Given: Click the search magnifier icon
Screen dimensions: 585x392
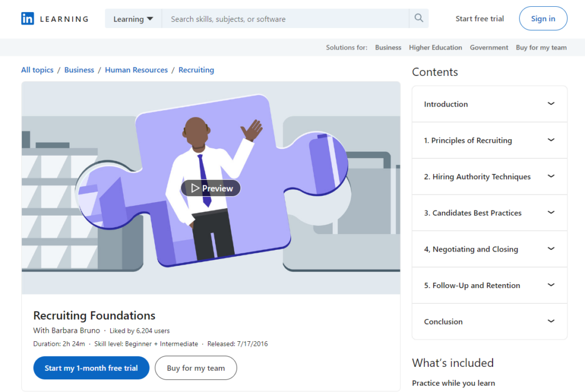Looking at the screenshot, I should click(x=419, y=18).
